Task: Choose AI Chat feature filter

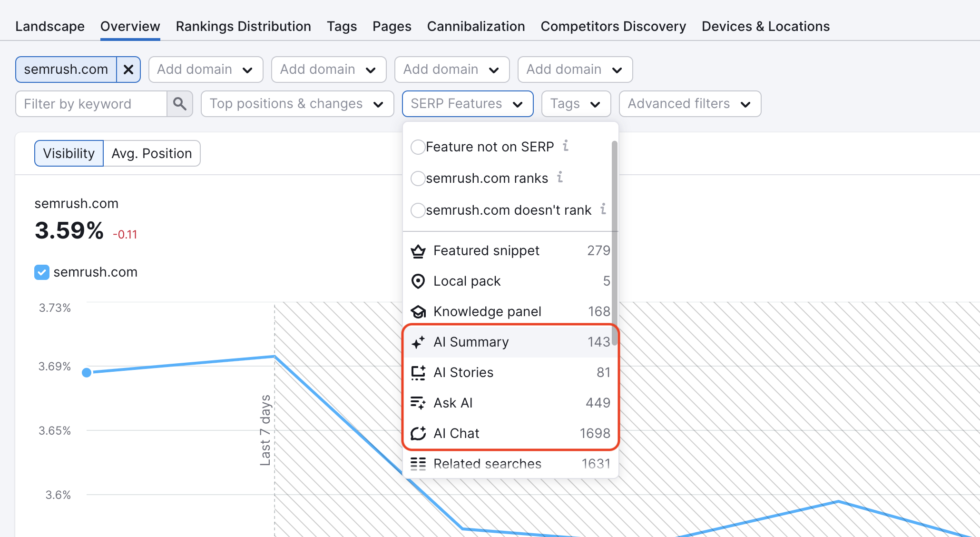Action: [510, 434]
